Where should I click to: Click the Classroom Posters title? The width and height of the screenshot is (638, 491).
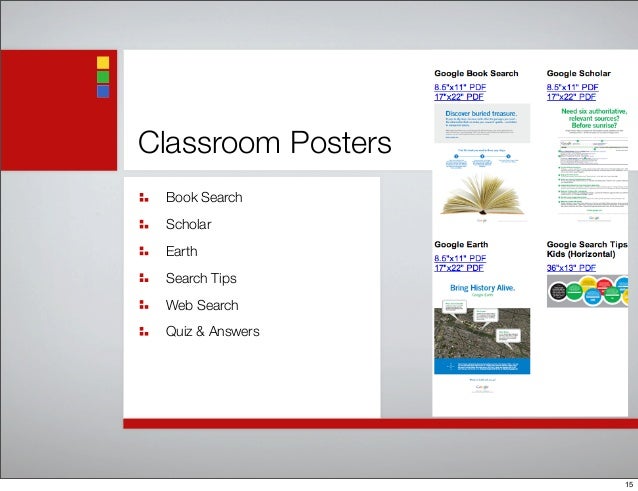coord(264,142)
